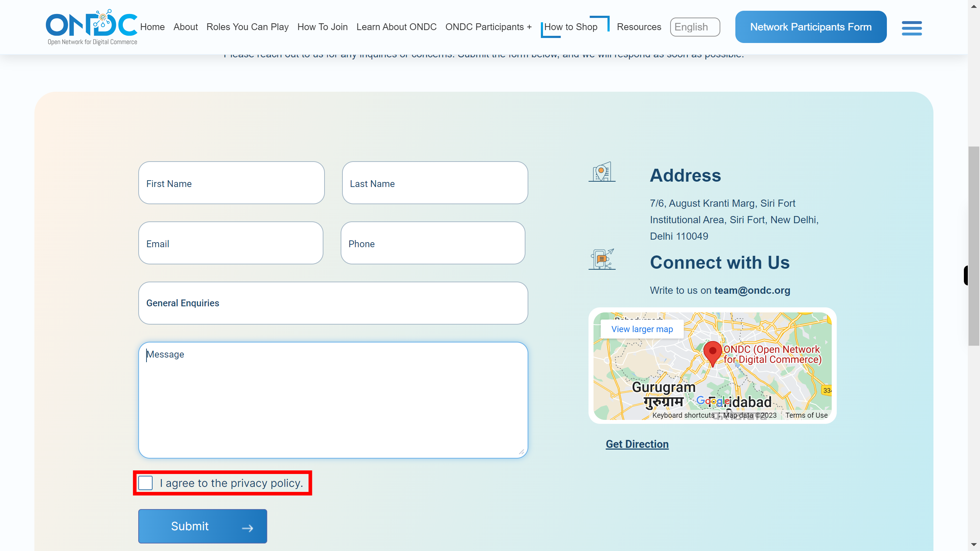The image size is (980, 551).
Task: Toggle the privacy policy agreement checkbox
Action: [x=146, y=483]
